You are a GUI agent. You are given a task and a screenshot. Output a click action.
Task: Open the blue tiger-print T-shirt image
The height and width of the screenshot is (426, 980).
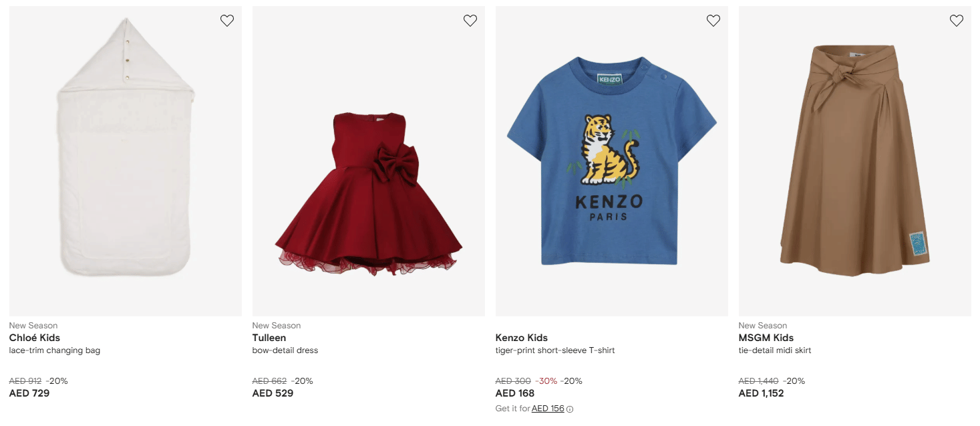tap(612, 161)
